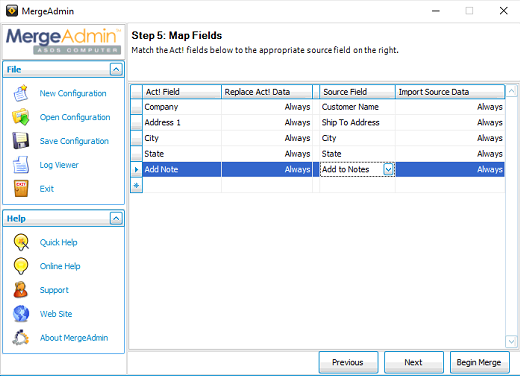520x376 pixels.
Task: Click the new-row asterisk marker in the grid
Action: pyautogui.click(x=136, y=185)
